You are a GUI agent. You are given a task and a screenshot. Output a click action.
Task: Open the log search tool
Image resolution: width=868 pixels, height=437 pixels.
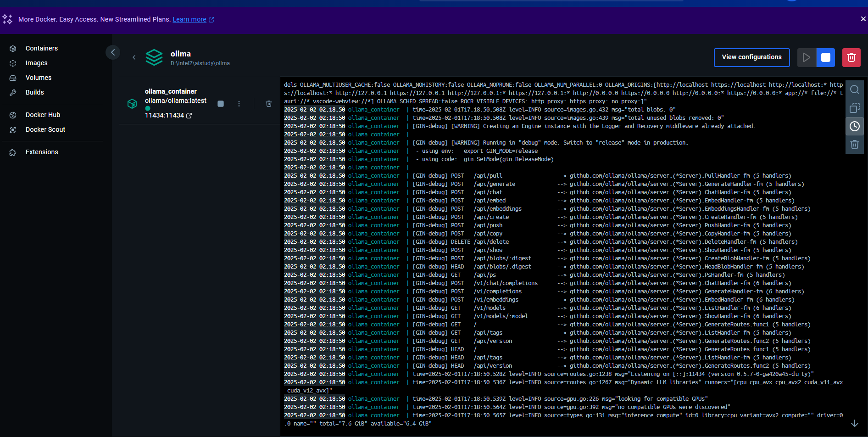click(x=855, y=90)
